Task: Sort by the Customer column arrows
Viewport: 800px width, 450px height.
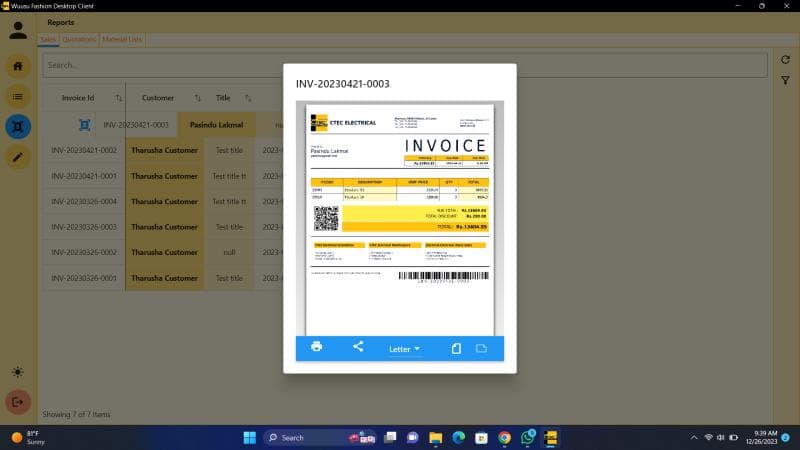Action: point(197,98)
